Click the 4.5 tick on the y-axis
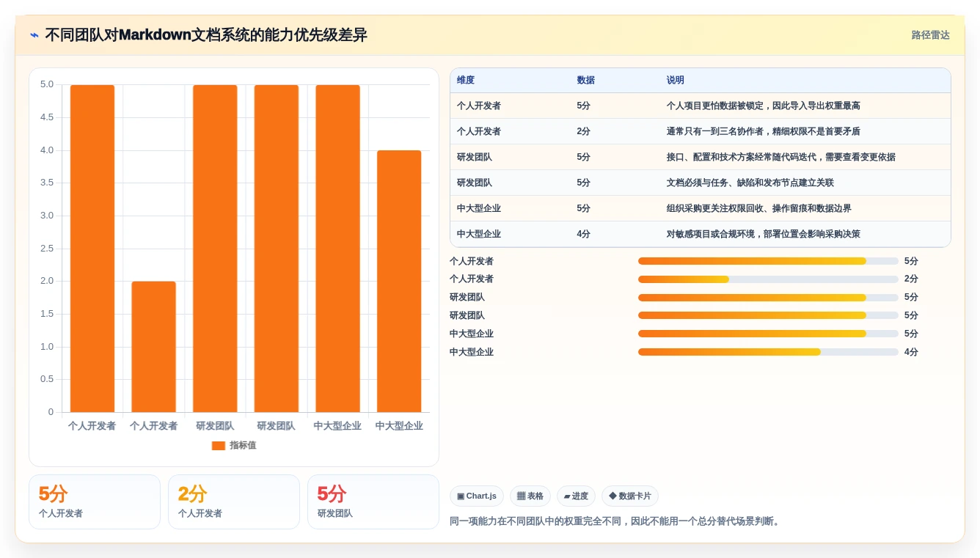 click(x=47, y=117)
